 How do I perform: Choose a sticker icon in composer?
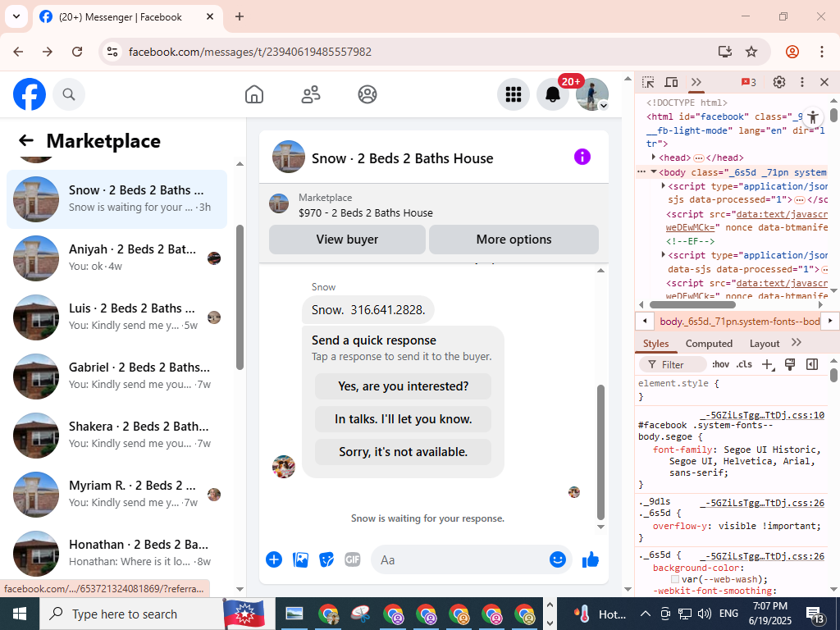(326, 559)
